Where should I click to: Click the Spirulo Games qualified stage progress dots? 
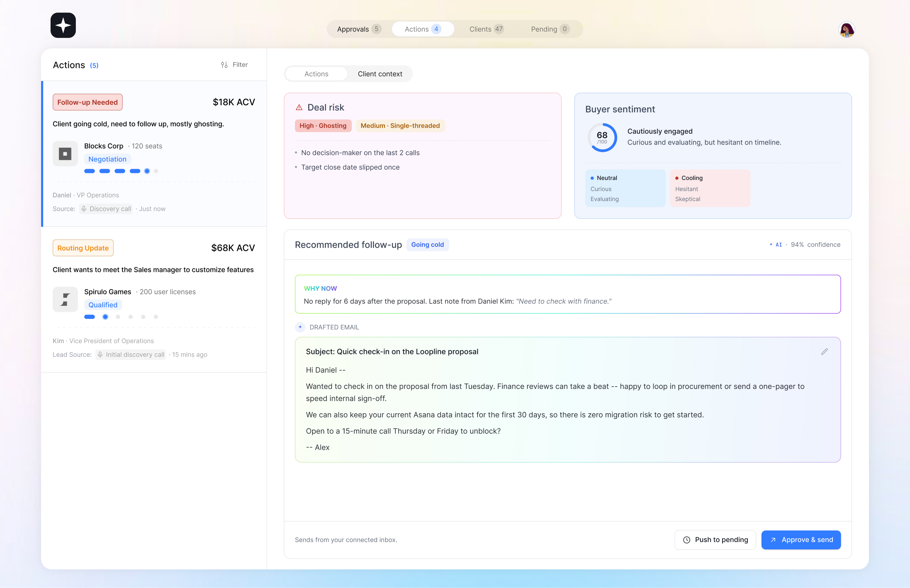pyautogui.click(x=121, y=317)
